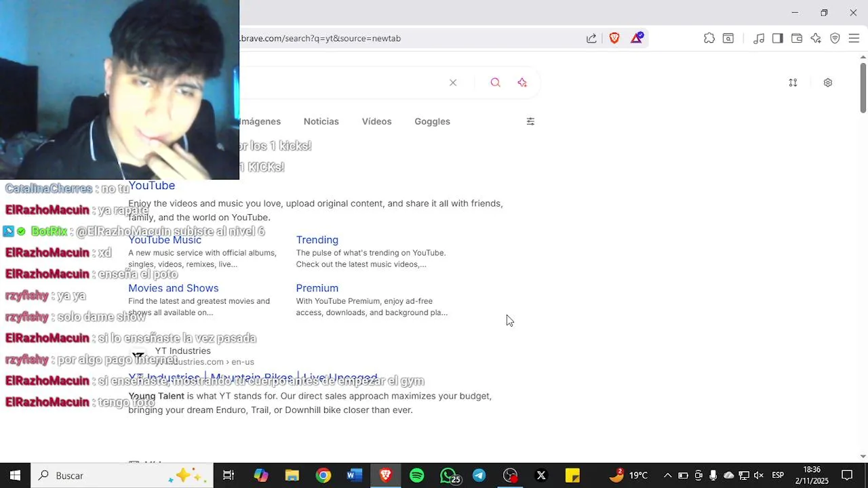Image resolution: width=868 pixels, height=488 pixels.
Task: Switch to the Imágenes tab
Action: click(260, 121)
